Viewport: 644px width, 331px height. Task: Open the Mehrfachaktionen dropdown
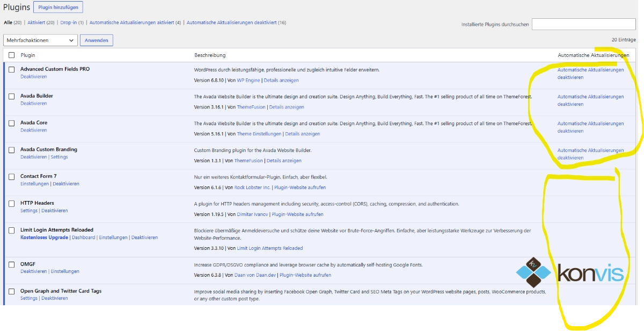[x=41, y=40]
